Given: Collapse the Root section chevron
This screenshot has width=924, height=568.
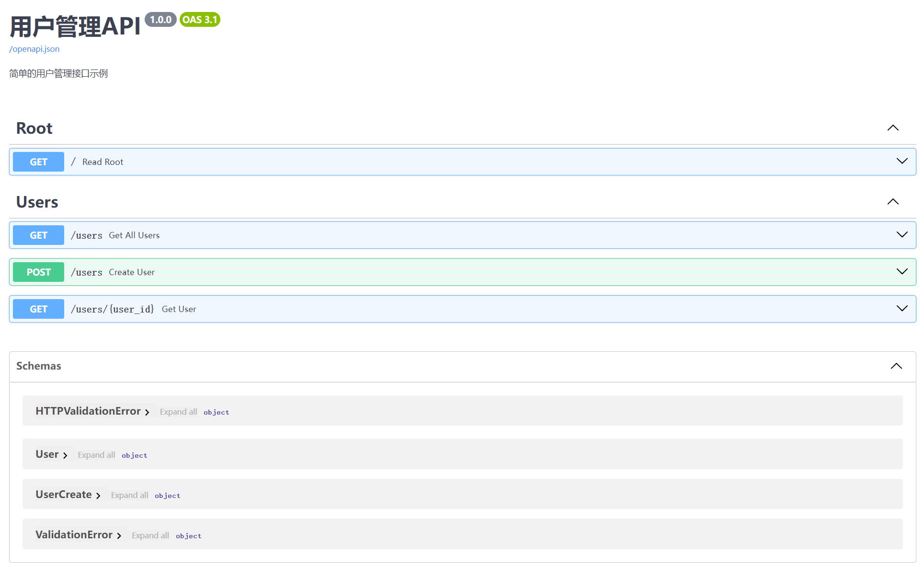Looking at the screenshot, I should click(x=892, y=128).
